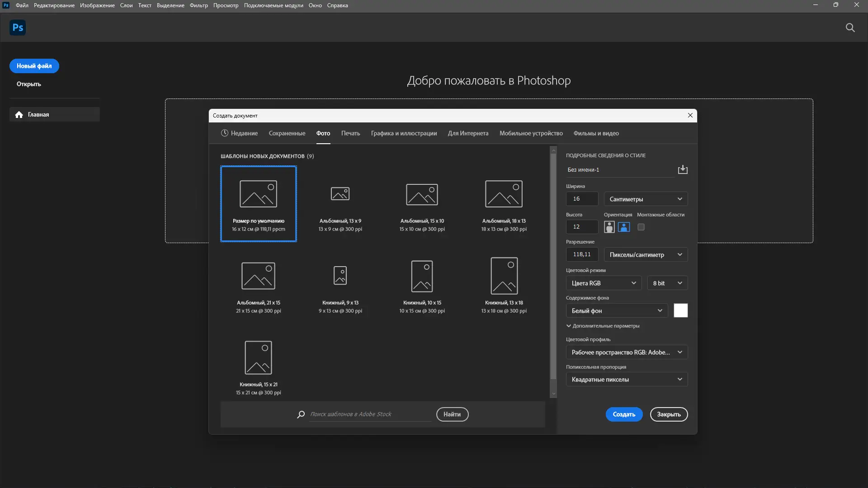
Task: Click the Создать button
Action: 624,414
